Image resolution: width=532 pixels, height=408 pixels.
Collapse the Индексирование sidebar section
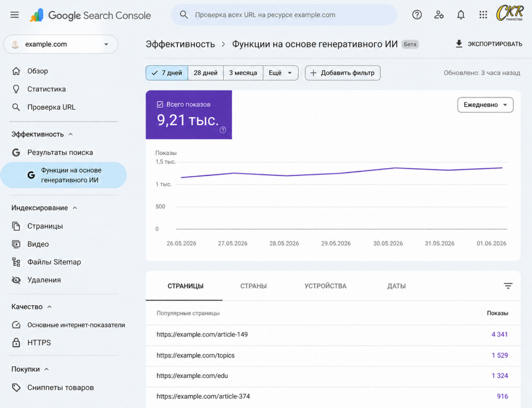tap(44, 208)
